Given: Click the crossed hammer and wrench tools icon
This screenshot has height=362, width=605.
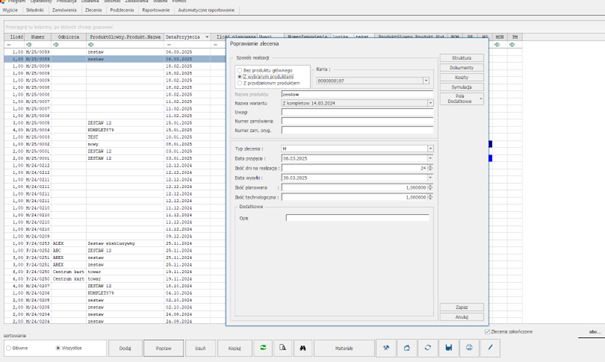Looking at the screenshot, I should (386, 348).
